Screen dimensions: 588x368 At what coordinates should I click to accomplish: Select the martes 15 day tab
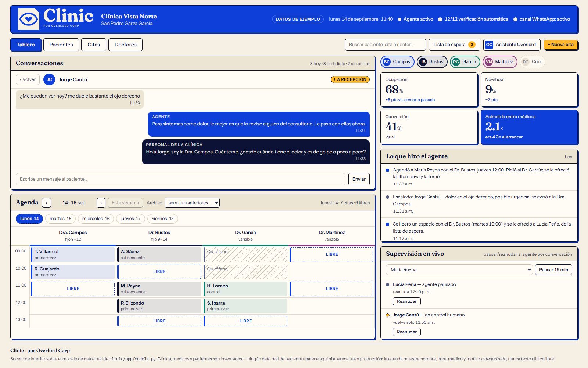click(61, 219)
